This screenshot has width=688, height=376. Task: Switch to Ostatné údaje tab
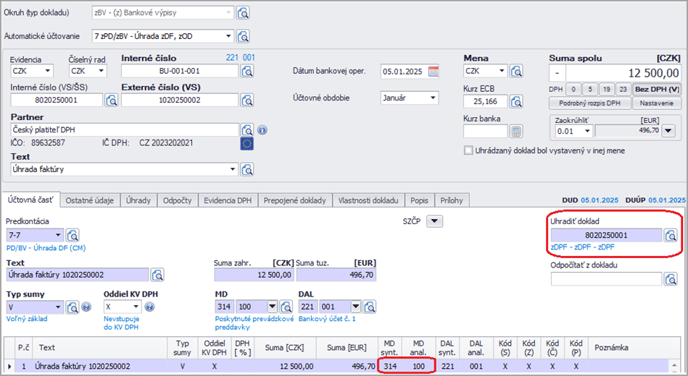90,201
